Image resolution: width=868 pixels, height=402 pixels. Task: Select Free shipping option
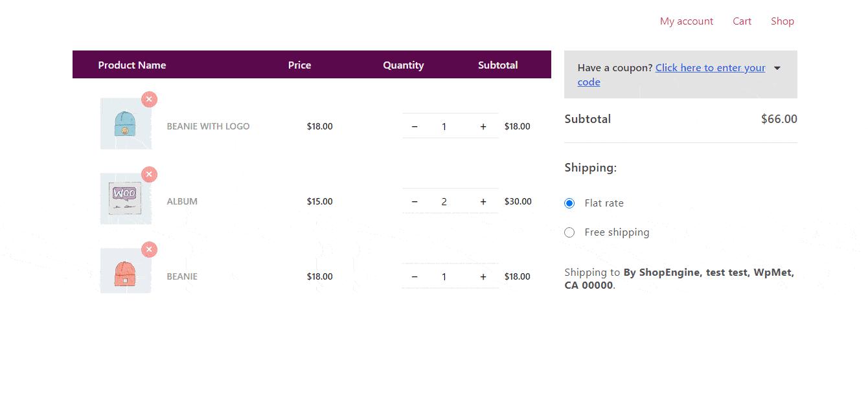pyautogui.click(x=569, y=232)
